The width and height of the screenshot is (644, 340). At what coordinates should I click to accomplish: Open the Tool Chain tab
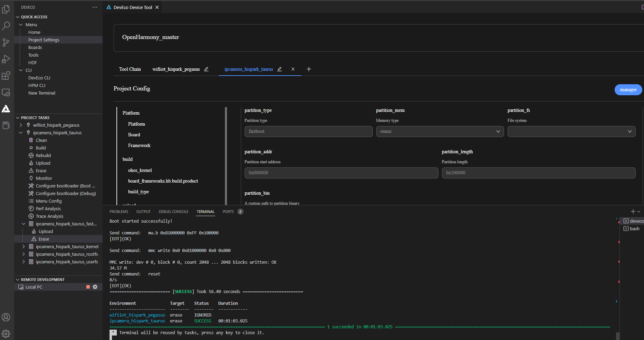point(130,69)
